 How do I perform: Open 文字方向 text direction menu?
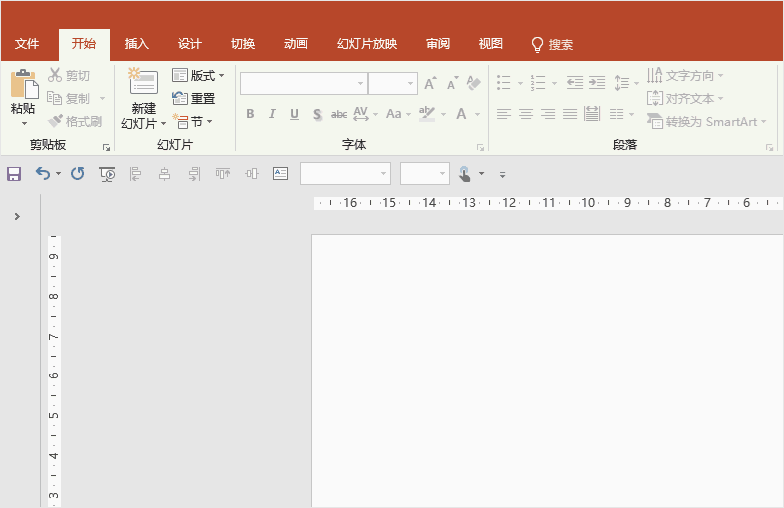click(x=684, y=76)
